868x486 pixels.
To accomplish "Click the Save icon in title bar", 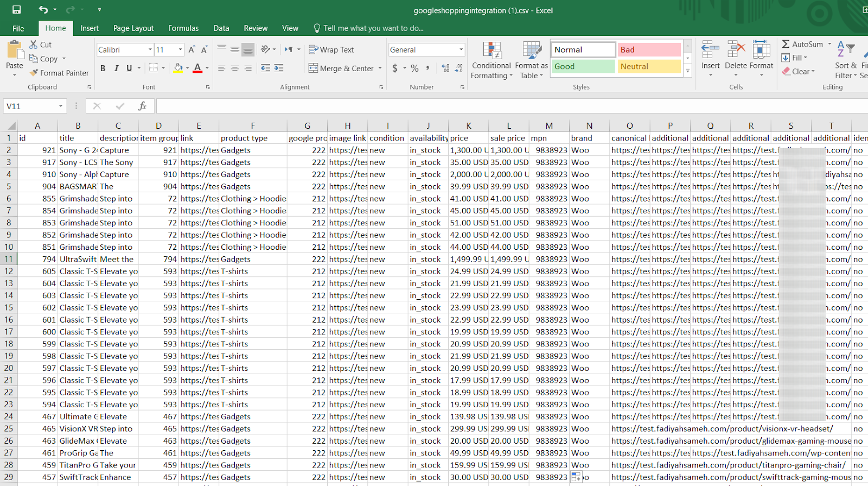I will tap(16, 10).
